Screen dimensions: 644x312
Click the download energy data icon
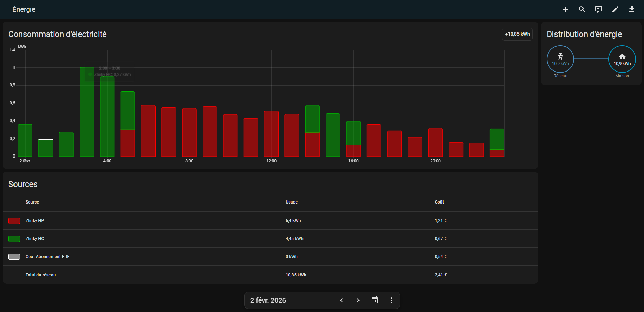click(632, 9)
